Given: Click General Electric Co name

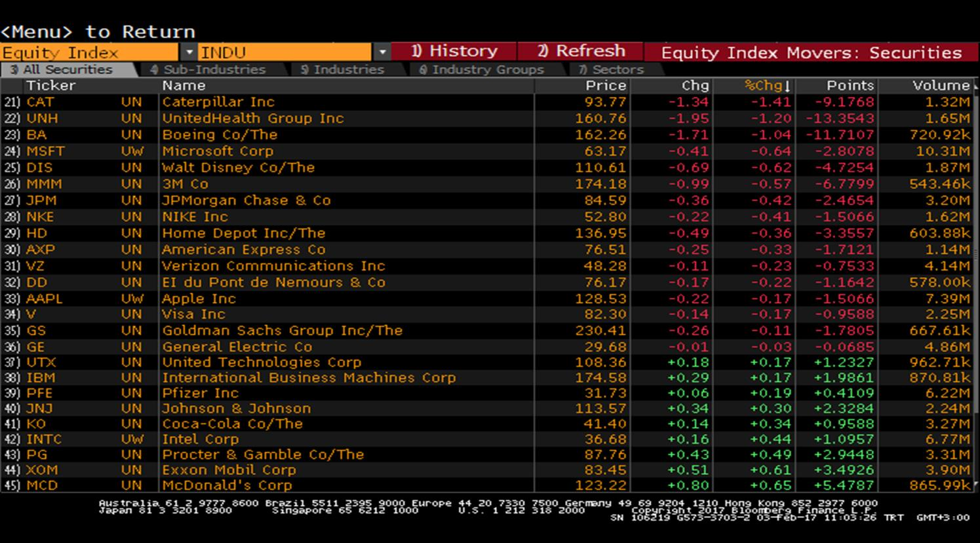Looking at the screenshot, I should point(237,347).
